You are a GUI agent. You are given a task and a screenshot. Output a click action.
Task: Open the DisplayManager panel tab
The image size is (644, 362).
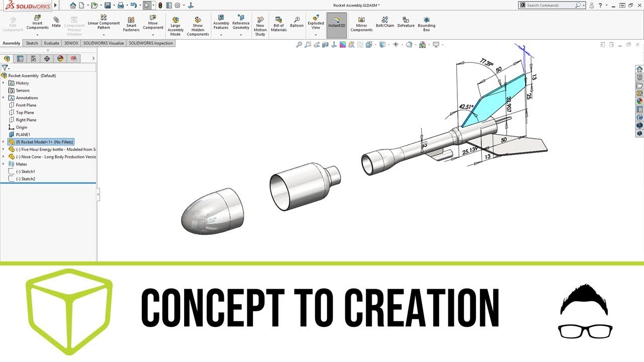[60, 58]
